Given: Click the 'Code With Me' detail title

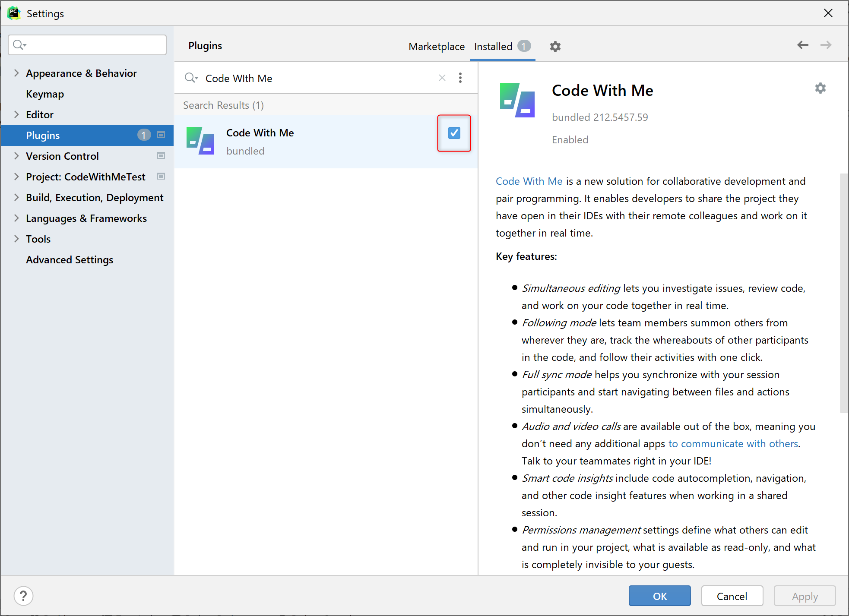Looking at the screenshot, I should click(x=602, y=91).
